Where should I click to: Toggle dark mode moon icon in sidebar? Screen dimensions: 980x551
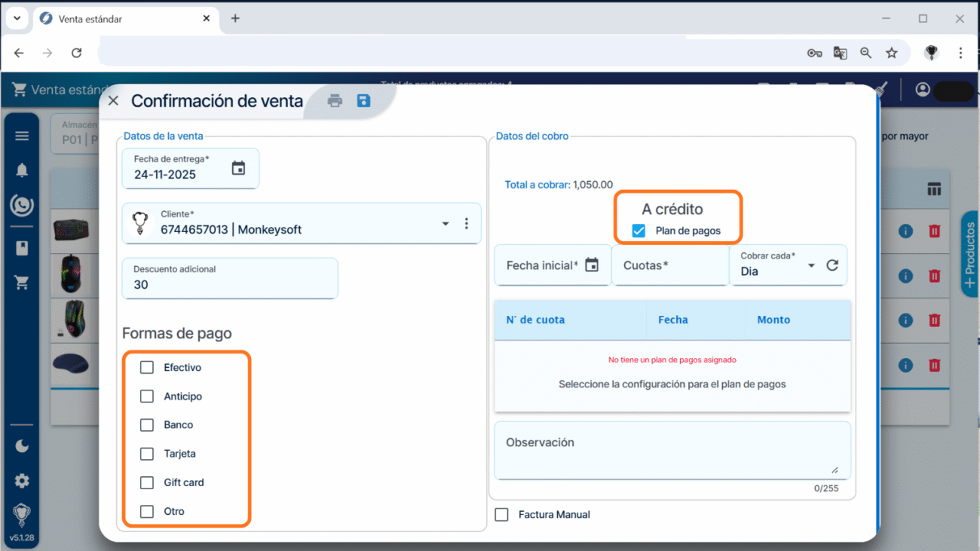[x=22, y=446]
